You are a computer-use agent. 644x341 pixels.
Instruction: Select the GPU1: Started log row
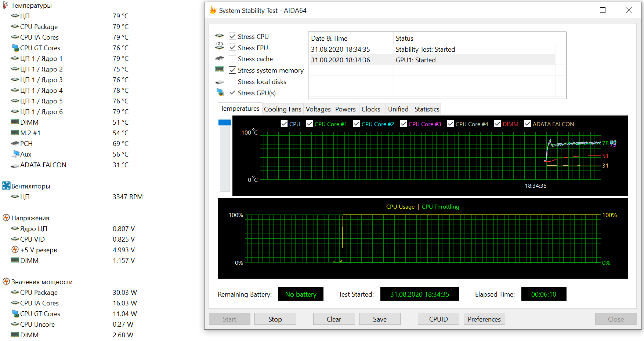(415, 60)
